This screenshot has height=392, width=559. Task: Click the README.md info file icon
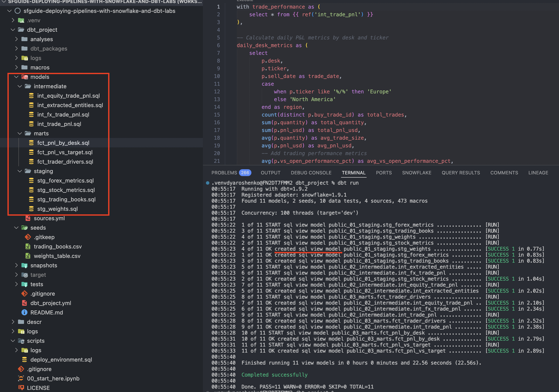24,313
